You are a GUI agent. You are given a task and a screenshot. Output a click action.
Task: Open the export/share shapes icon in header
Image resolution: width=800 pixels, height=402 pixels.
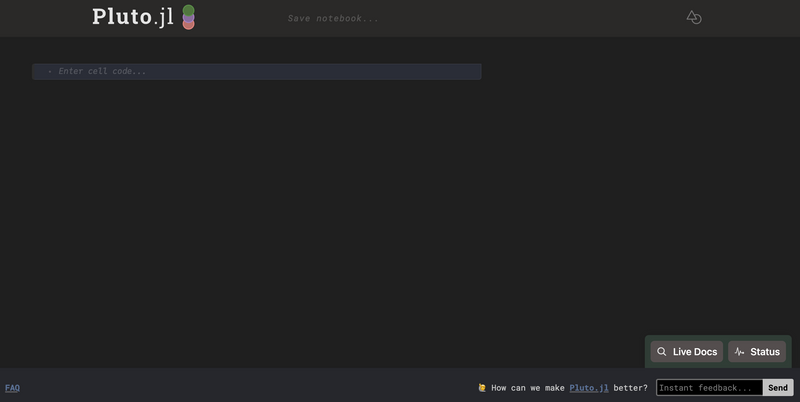coord(693,17)
